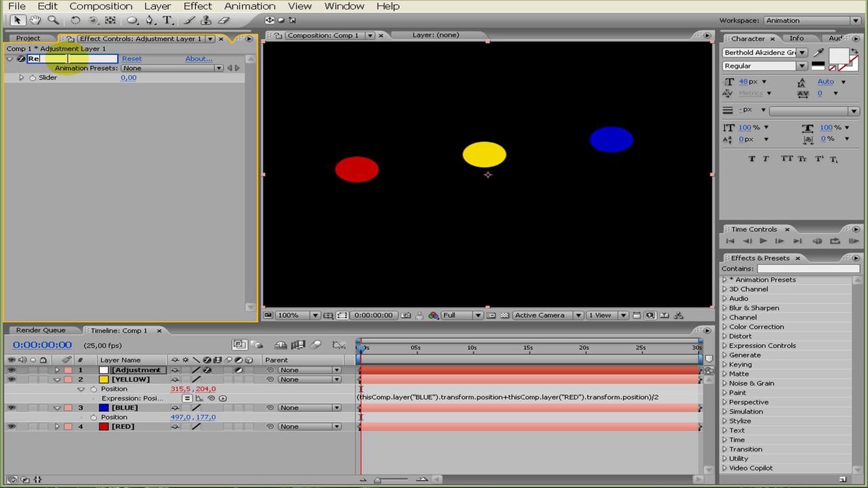Click the Reset link in Effect Controls

(132, 59)
